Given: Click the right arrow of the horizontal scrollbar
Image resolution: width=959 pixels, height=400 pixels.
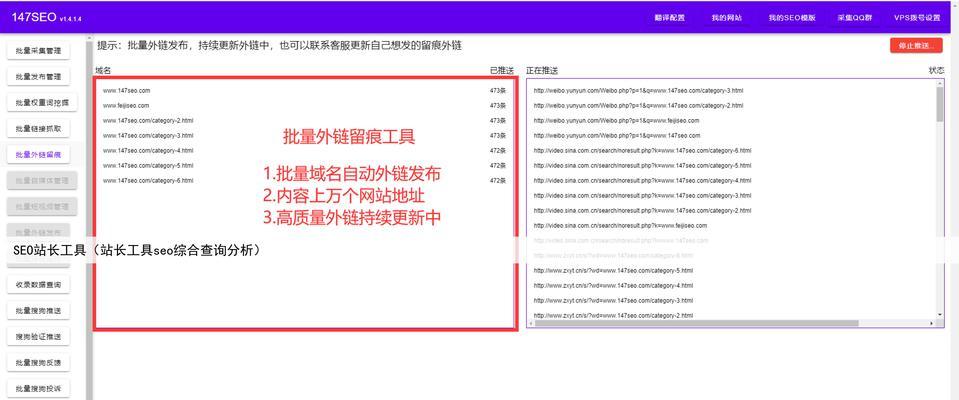Looking at the screenshot, I should click(x=932, y=323).
